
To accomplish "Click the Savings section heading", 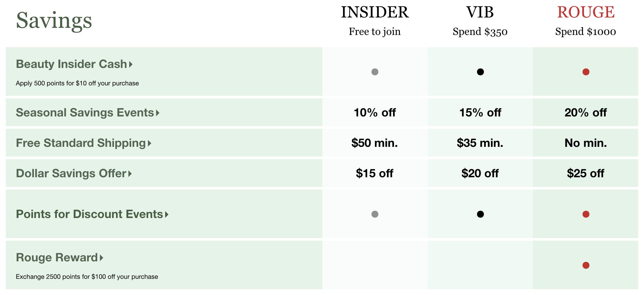I will pos(54,21).
